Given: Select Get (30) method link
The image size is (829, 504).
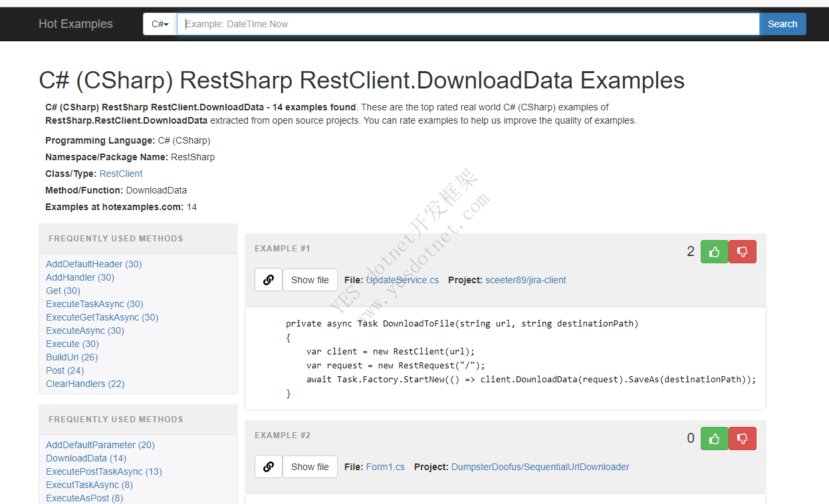Looking at the screenshot, I should 63,291.
